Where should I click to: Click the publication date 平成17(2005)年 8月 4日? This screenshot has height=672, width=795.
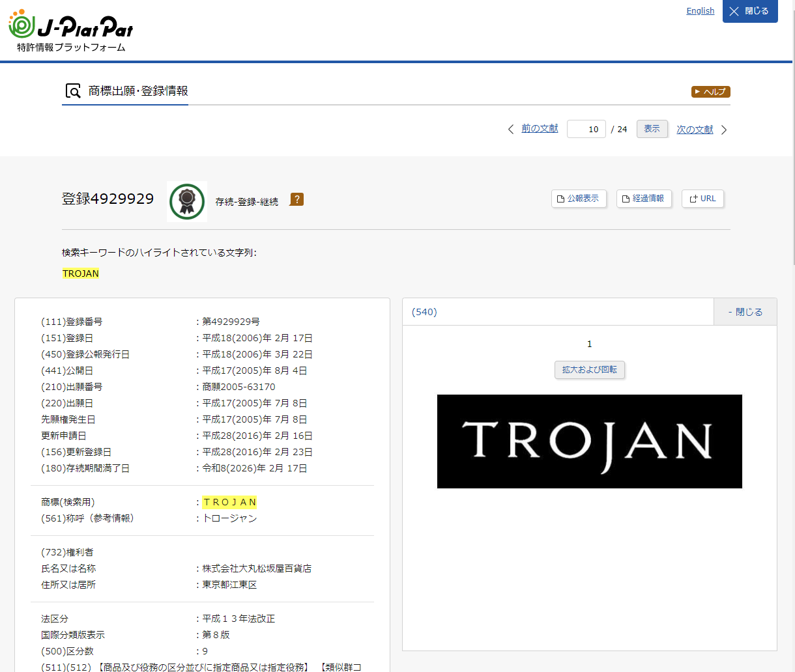click(255, 371)
